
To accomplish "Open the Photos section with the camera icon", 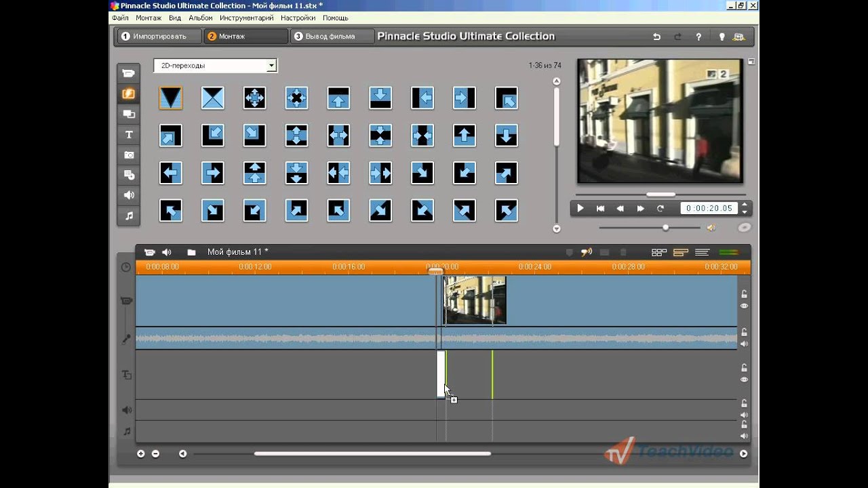I will tap(128, 155).
